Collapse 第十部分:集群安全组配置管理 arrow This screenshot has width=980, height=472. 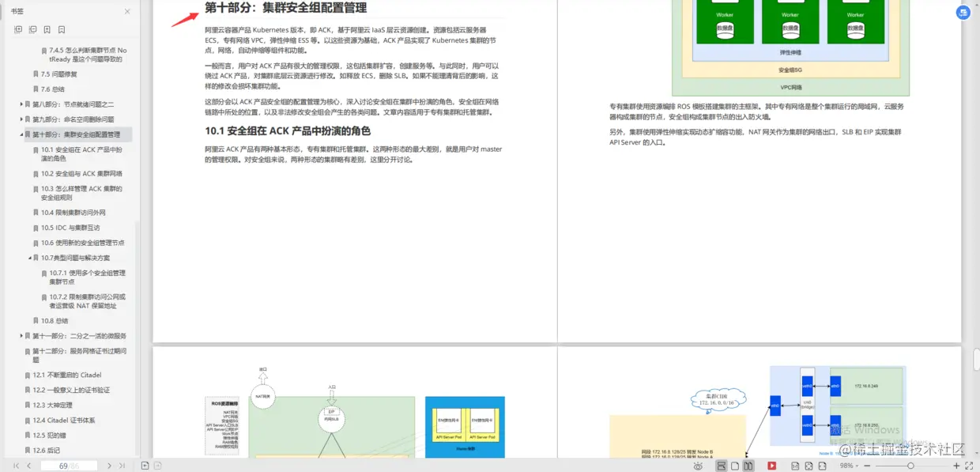coord(21,134)
